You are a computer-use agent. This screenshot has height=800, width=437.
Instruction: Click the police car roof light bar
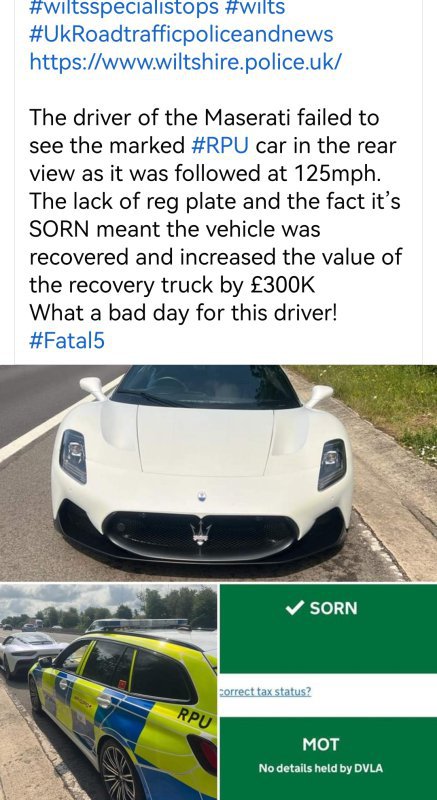coord(138,624)
